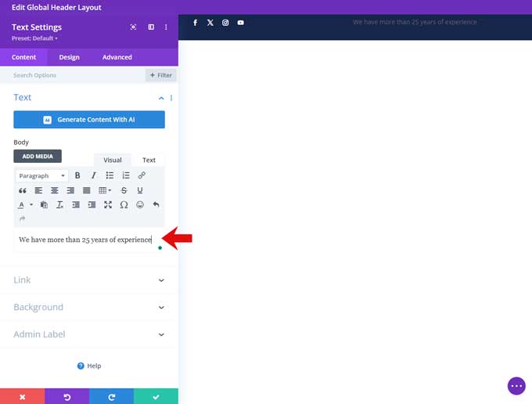
Task: Switch to the Text editor tab
Action: click(149, 160)
